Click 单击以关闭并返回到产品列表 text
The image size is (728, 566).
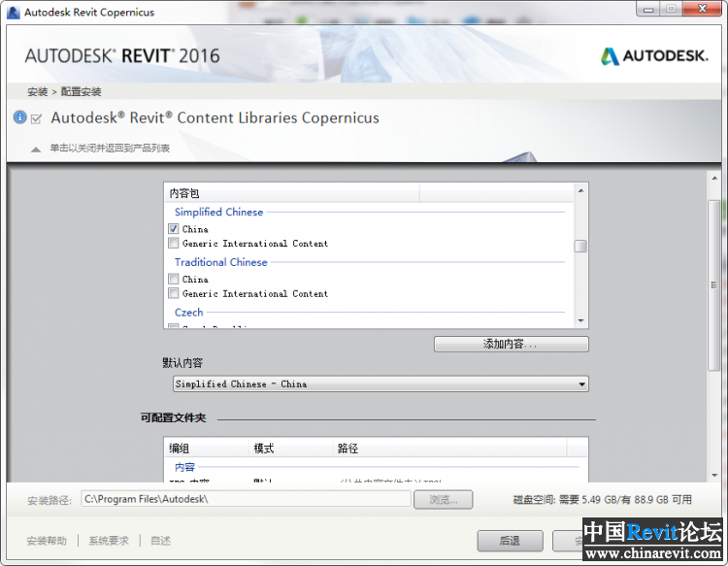tap(110, 149)
